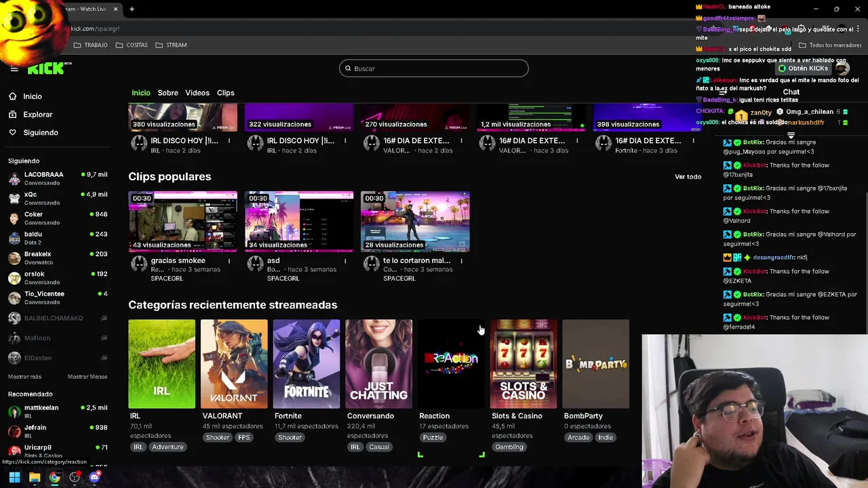Image resolution: width=868 pixels, height=488 pixels.
Task: Click the Puzzle tag under Reaction
Action: coord(433,438)
